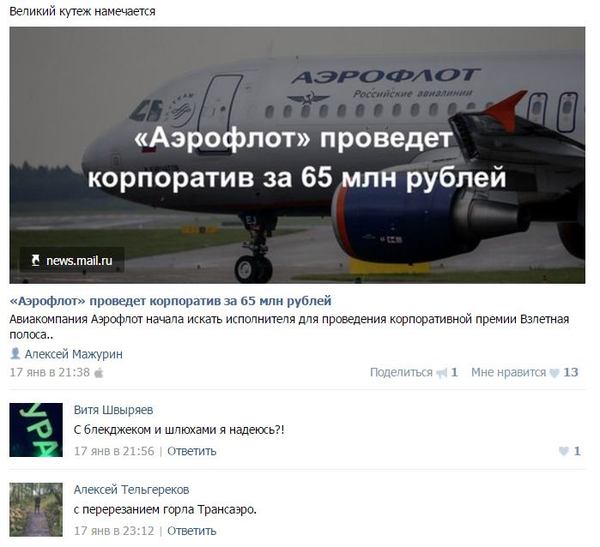
Task: Open the news.mail.ru source badge
Action: [72, 260]
